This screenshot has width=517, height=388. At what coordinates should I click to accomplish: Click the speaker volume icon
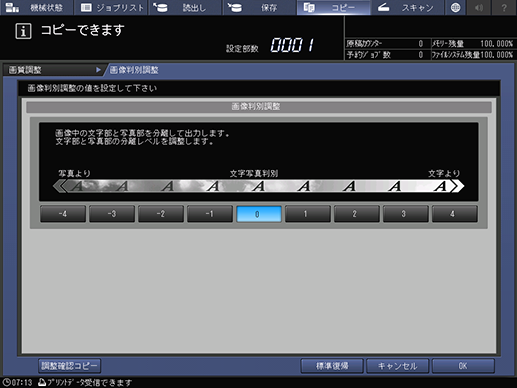click(479, 7)
